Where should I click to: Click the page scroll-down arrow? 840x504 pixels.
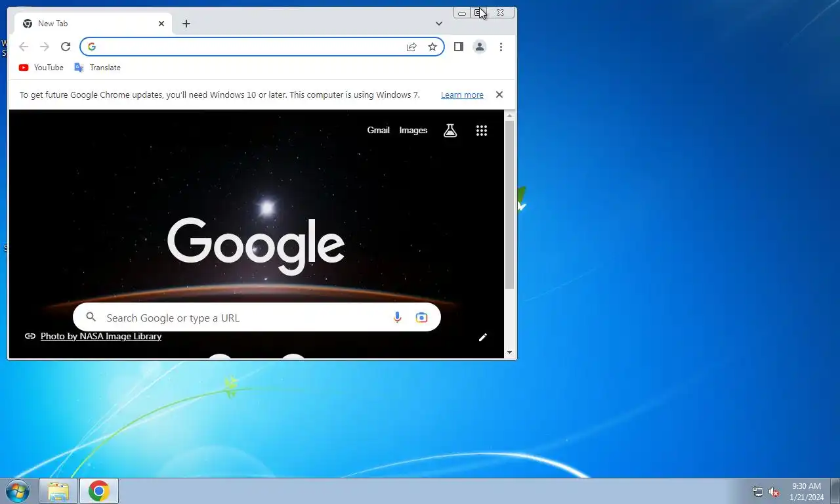510,353
